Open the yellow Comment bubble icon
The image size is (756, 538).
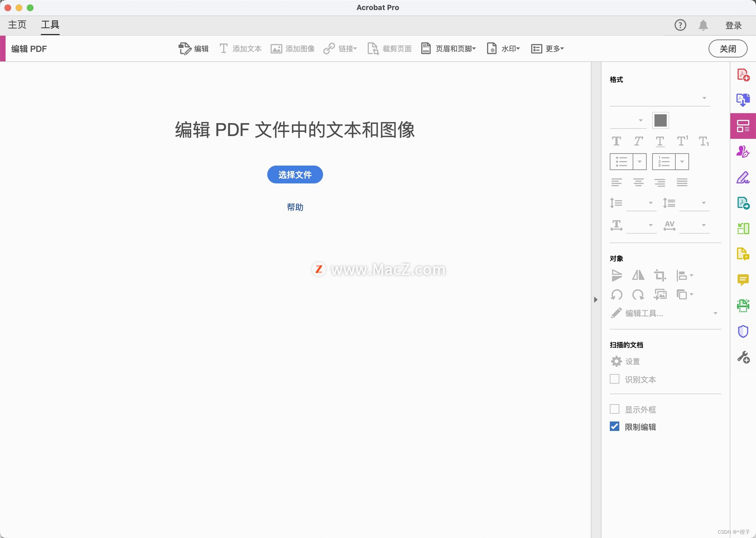(743, 280)
